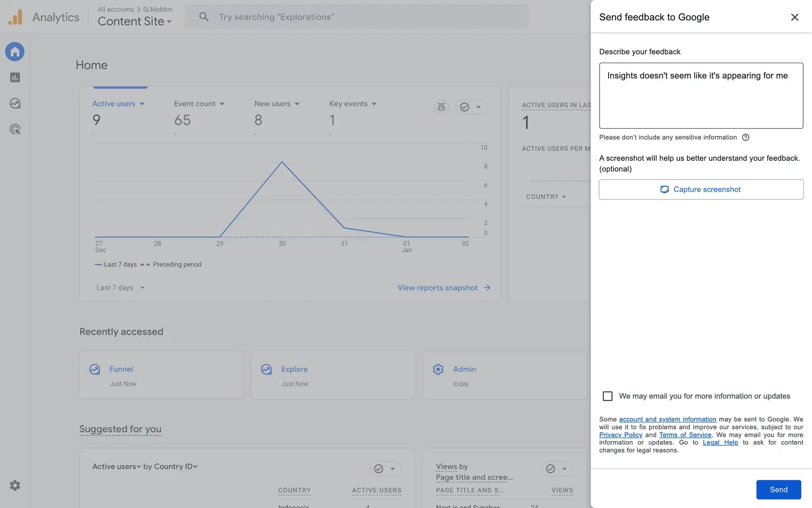Image resolution: width=812 pixels, height=508 pixels.
Task: Open Admin gear icon at sidebar bottom
Action: pos(15,485)
